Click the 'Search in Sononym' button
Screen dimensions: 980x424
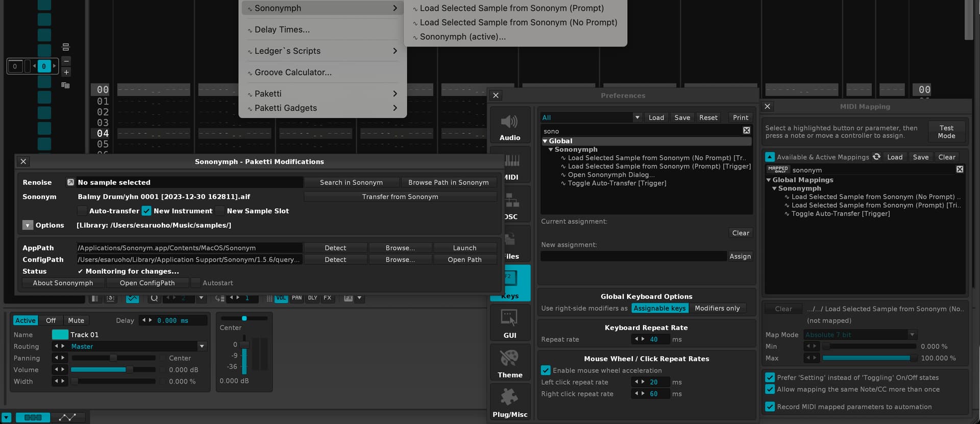click(x=351, y=182)
